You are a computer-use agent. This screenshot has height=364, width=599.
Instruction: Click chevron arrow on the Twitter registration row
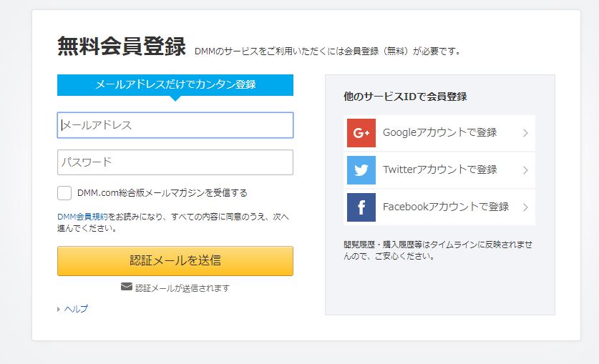point(526,170)
